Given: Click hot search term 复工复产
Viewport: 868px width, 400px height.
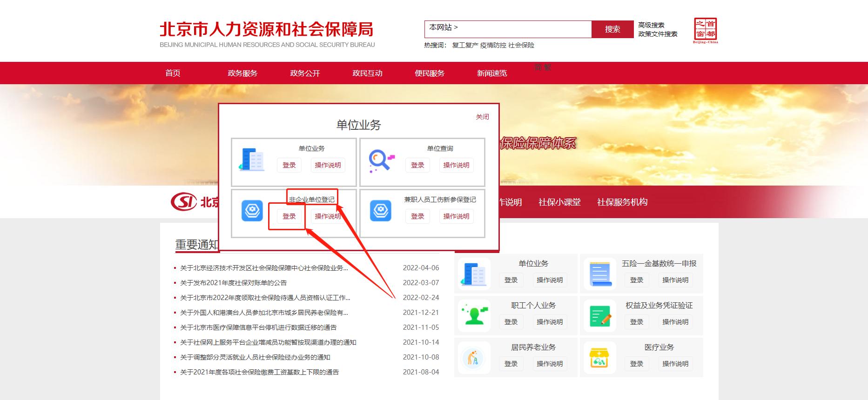Looking at the screenshot, I should (465, 45).
